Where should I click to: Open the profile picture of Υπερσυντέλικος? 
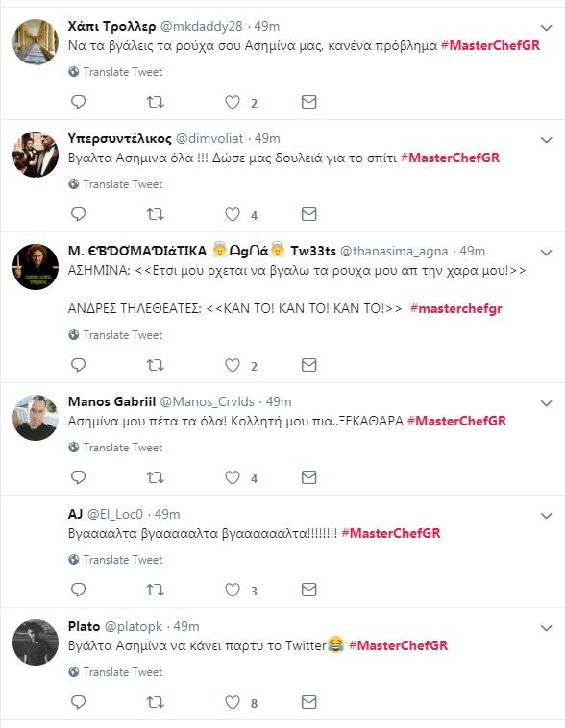pyautogui.click(x=36, y=155)
